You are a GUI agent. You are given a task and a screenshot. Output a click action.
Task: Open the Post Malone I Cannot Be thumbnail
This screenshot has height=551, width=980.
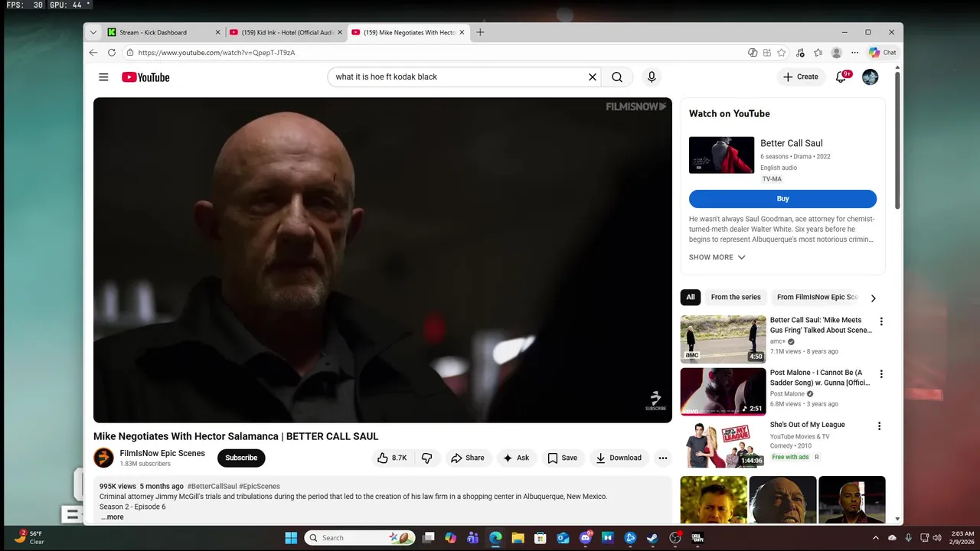tap(724, 392)
